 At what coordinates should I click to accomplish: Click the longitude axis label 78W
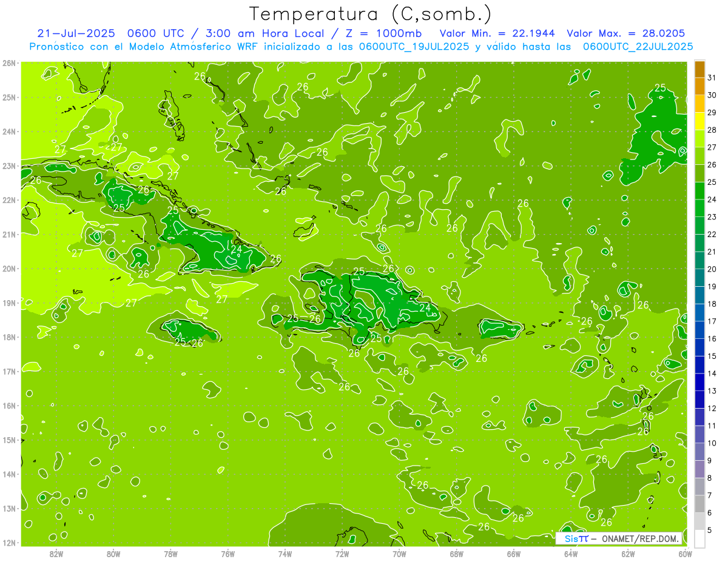[170, 553]
